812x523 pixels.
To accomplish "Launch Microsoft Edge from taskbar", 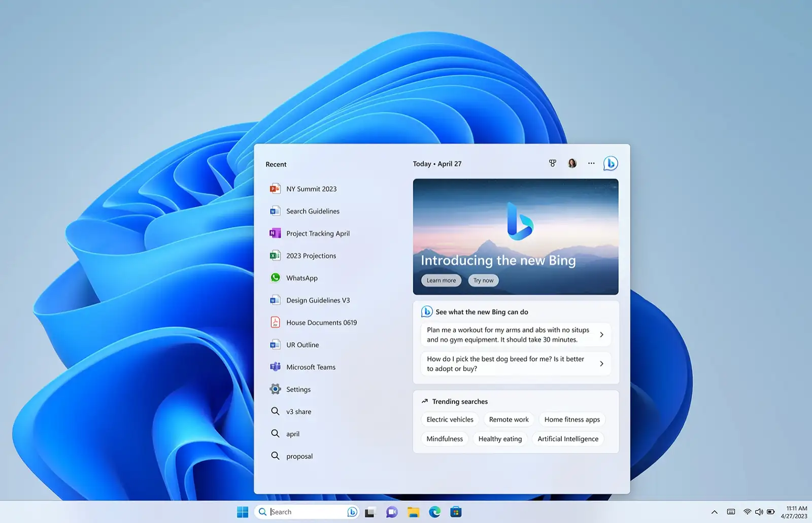I will pos(434,512).
